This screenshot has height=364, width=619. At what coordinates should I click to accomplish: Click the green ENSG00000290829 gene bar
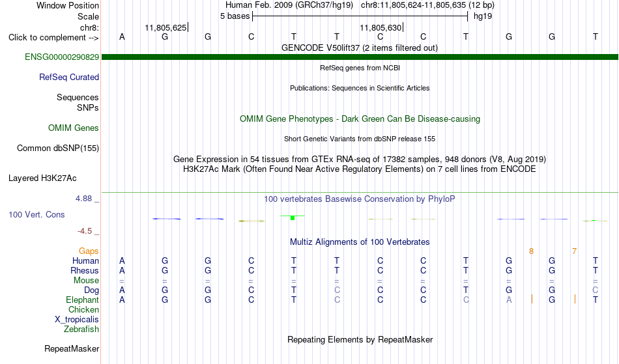360,57
